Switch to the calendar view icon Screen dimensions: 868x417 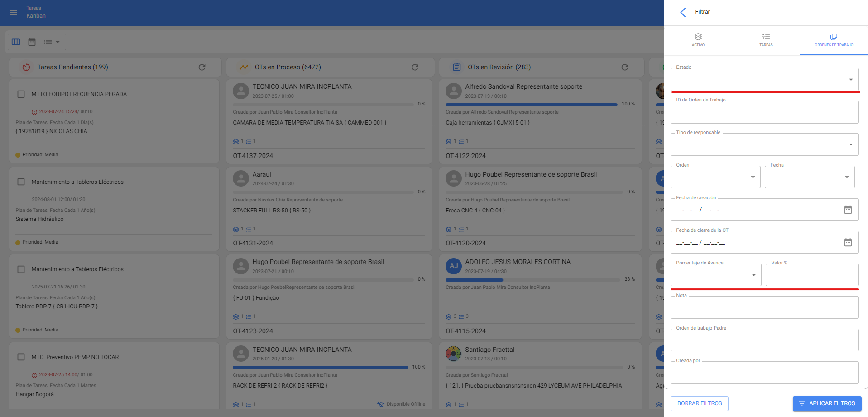click(32, 42)
